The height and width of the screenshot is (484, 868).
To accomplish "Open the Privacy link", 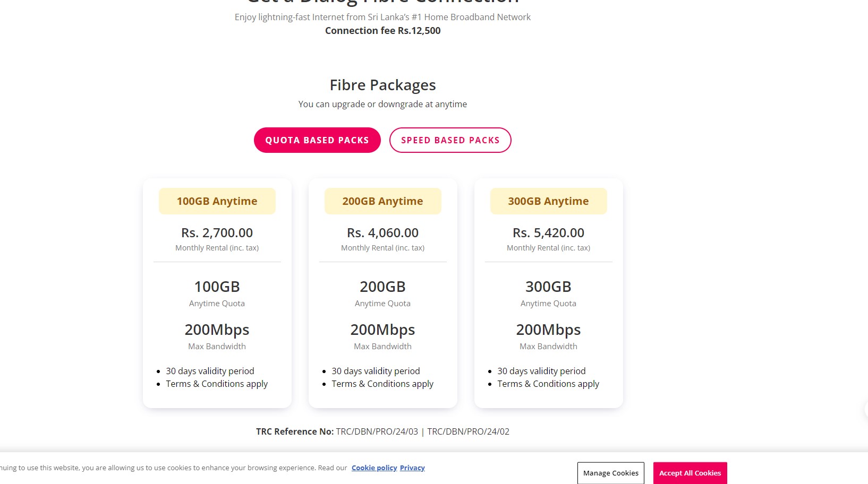I will coord(412,468).
